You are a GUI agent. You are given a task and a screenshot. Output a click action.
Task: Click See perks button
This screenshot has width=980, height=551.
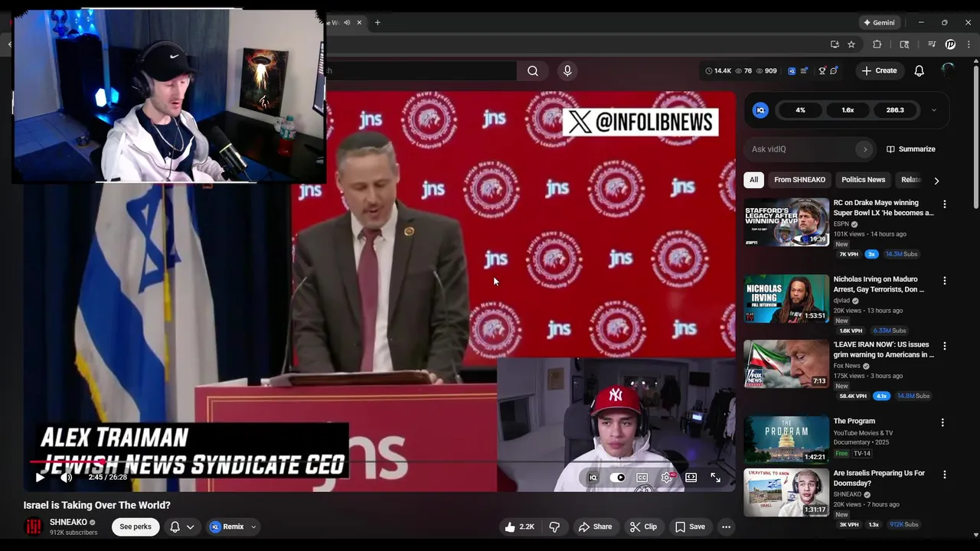(136, 527)
